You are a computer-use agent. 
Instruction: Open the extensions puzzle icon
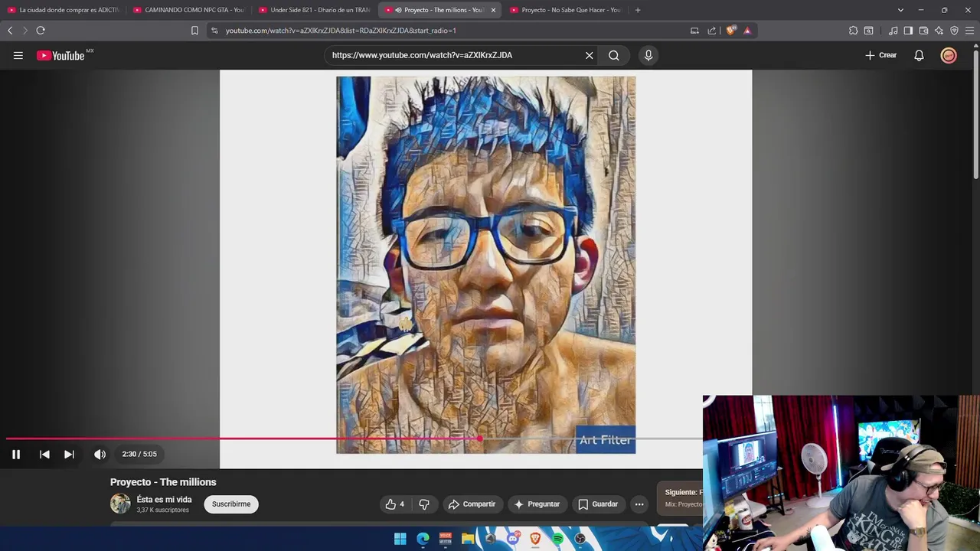[853, 31]
